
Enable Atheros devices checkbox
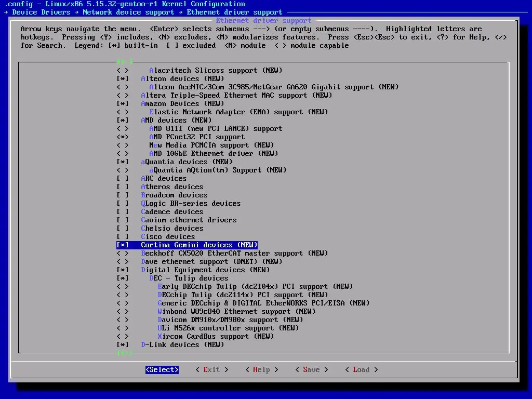(123, 187)
